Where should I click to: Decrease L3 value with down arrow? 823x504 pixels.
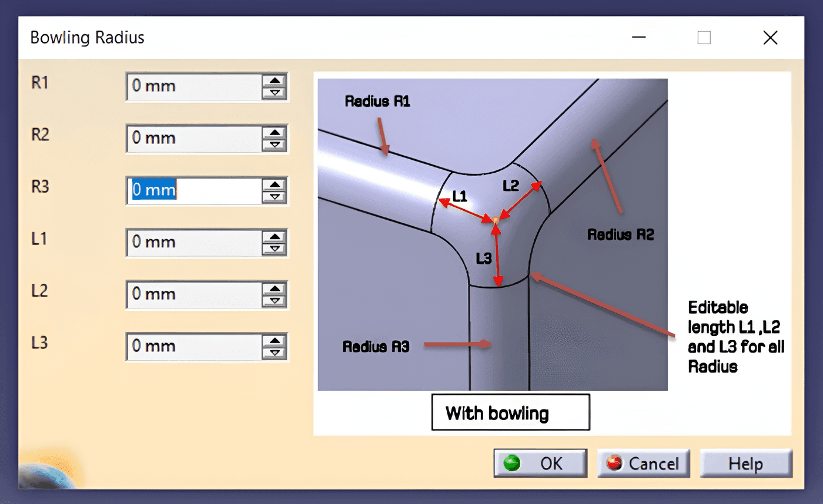coord(274,352)
